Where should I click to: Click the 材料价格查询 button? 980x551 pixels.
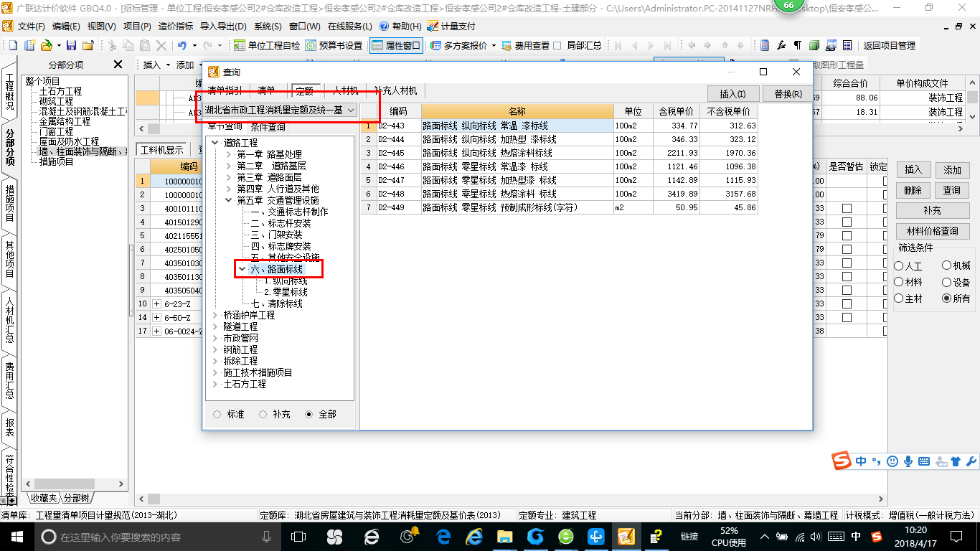point(932,231)
